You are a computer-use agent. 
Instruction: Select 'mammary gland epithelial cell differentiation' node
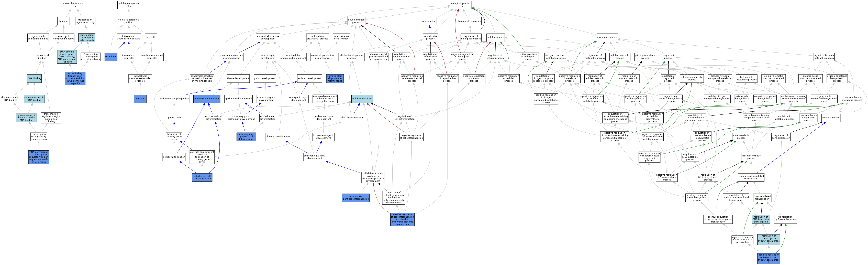(x=246, y=136)
